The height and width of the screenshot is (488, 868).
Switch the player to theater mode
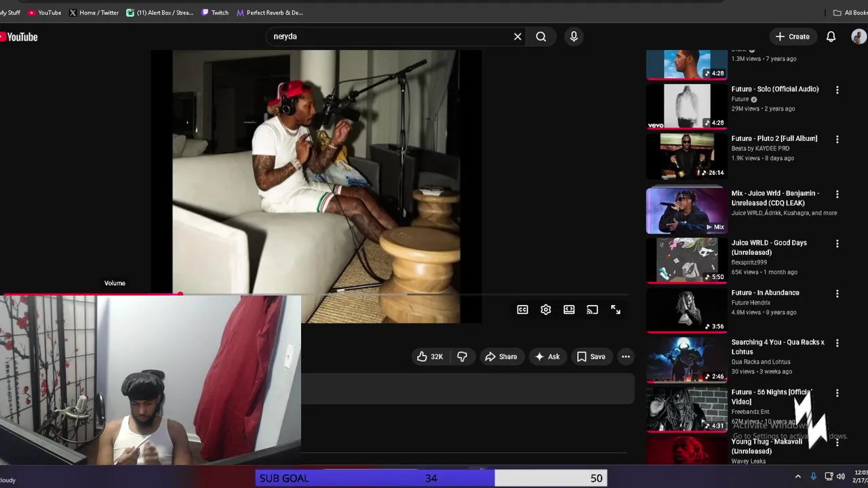569,310
